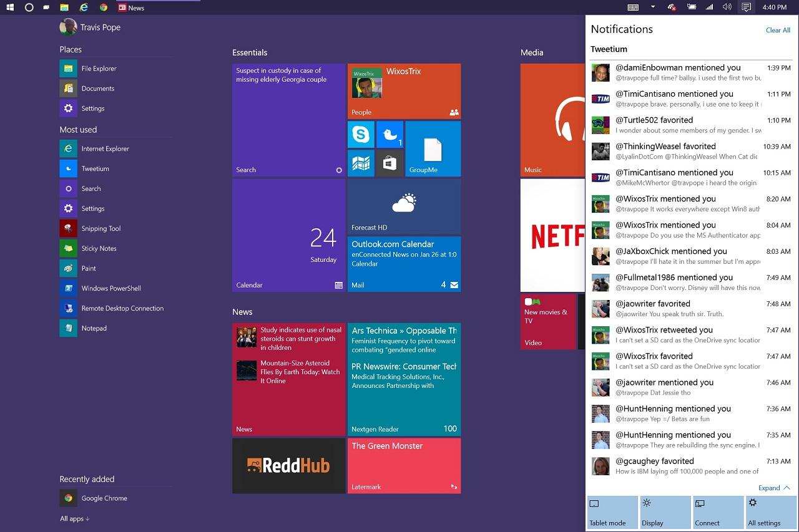
Task: Open the red News tile
Action: pyautogui.click(x=288, y=379)
